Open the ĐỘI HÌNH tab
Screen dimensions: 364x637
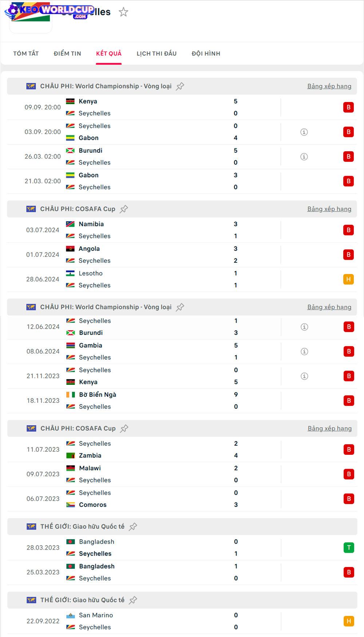click(x=206, y=54)
